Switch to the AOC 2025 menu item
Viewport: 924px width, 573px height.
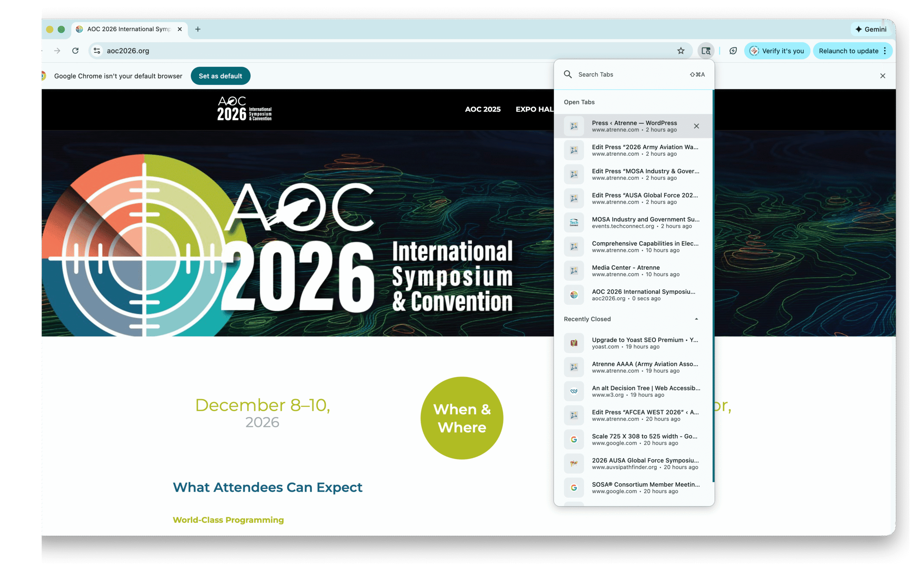483,109
